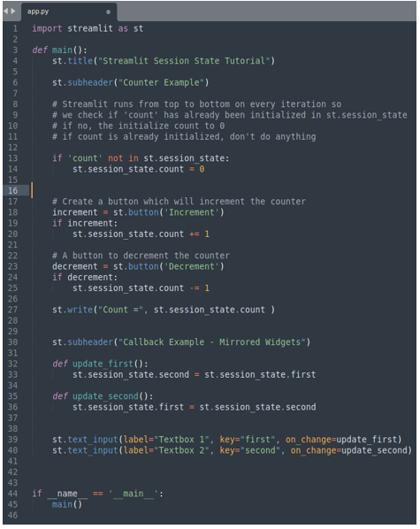Click the main() call on line 45
Image resolution: width=420 pixels, height=529 pixels.
[67, 504]
